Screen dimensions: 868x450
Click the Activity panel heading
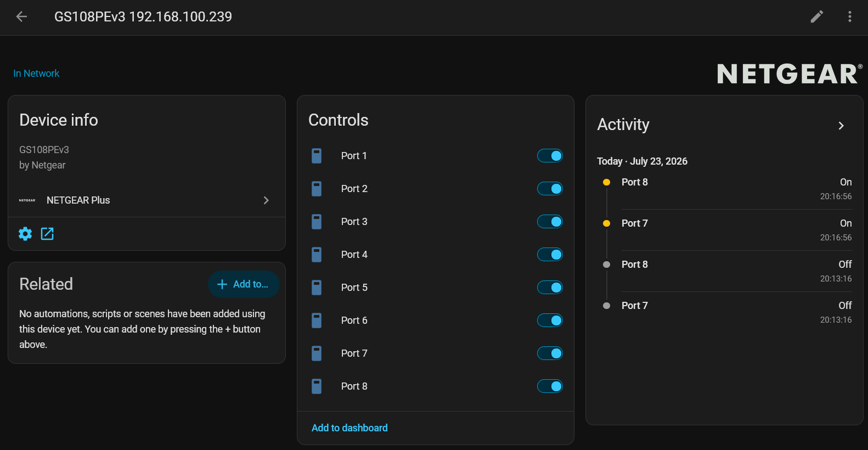pos(623,125)
